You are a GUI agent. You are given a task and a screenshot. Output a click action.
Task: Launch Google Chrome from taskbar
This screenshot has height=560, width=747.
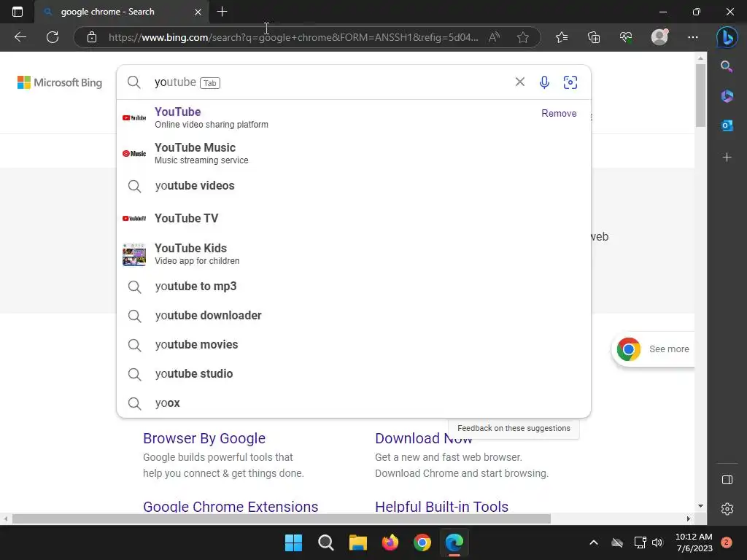point(422,542)
